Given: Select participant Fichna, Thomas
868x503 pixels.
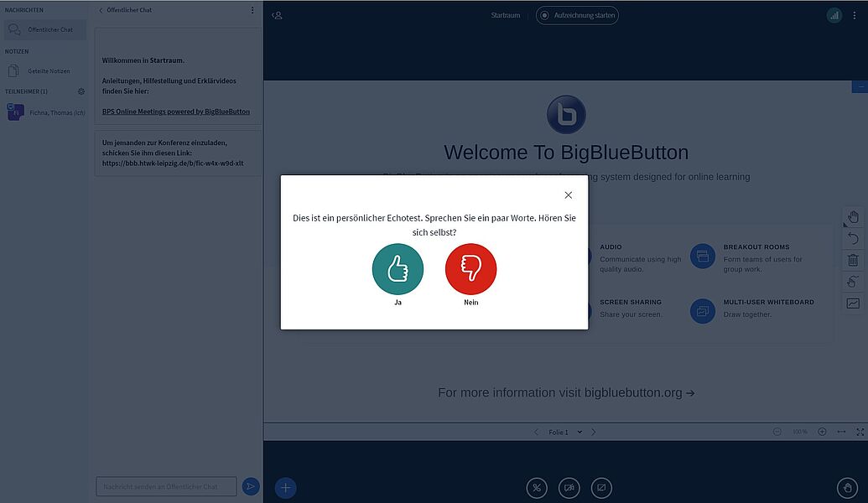Looking at the screenshot, I should pos(45,112).
